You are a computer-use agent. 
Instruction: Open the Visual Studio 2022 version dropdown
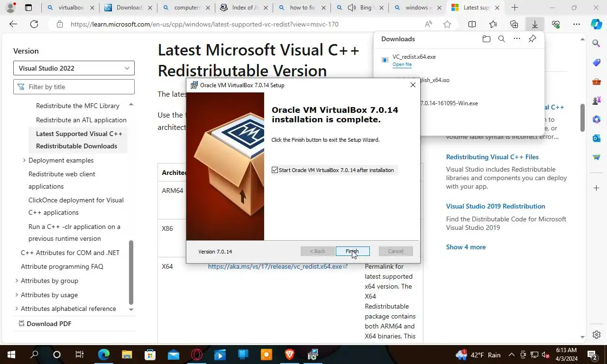(74, 68)
